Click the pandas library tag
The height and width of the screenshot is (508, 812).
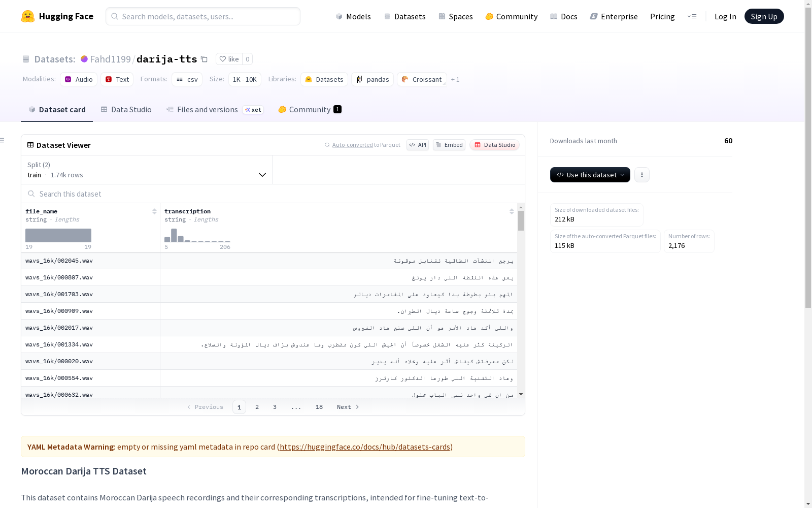tap(373, 79)
